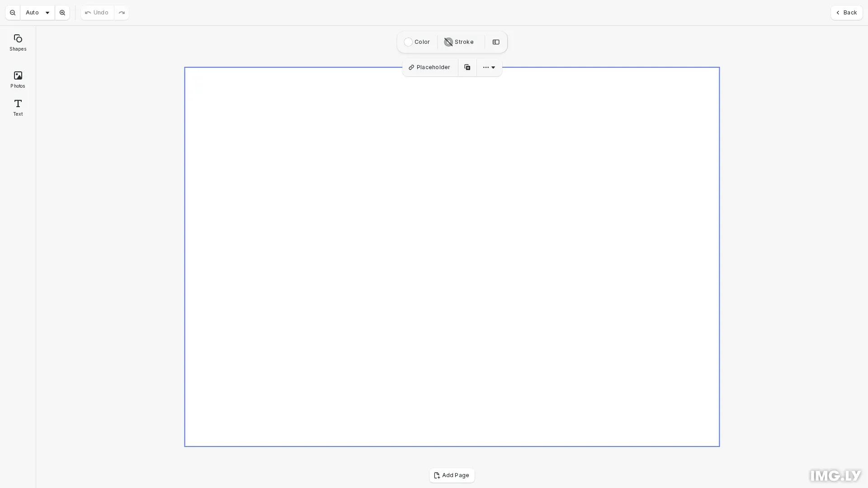This screenshot has width=868, height=488.
Task: Duplicate the selected block
Action: pos(467,67)
